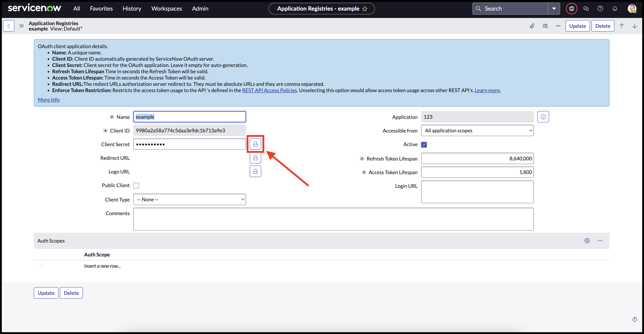Click the Application info icon
This screenshot has height=334, width=644.
543,117
